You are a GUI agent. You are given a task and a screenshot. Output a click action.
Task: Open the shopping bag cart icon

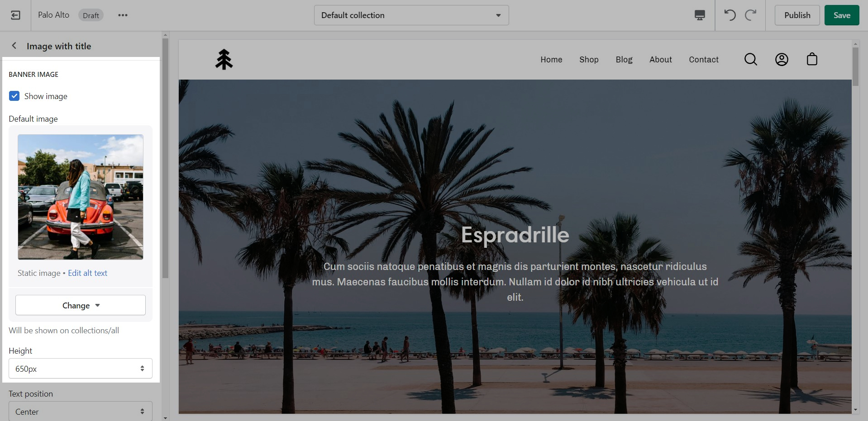click(812, 60)
